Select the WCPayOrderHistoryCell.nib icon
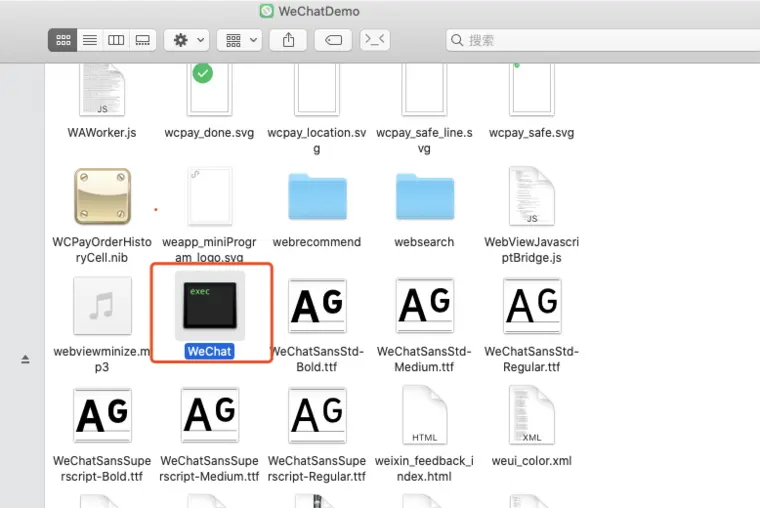The width and height of the screenshot is (760, 508). click(x=102, y=196)
